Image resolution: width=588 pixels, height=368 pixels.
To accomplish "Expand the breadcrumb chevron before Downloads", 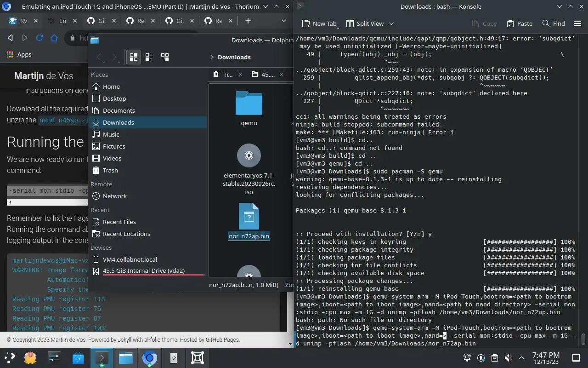I will tap(212, 57).
